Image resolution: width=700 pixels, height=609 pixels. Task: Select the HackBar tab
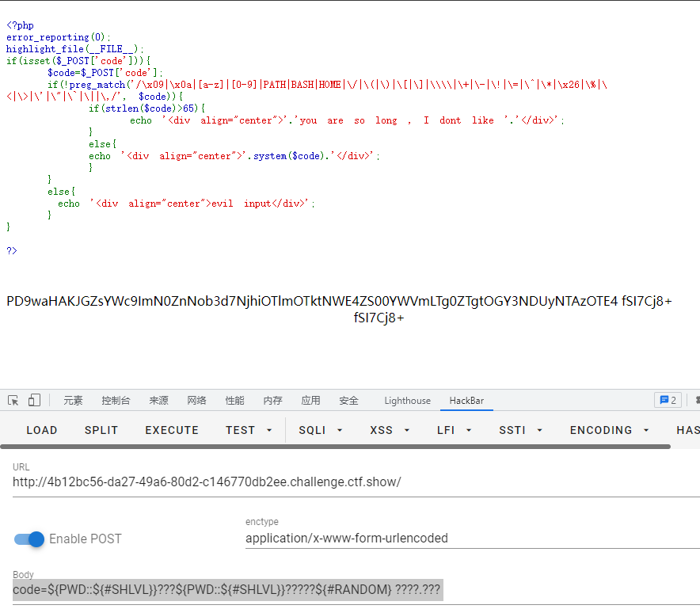pos(466,401)
